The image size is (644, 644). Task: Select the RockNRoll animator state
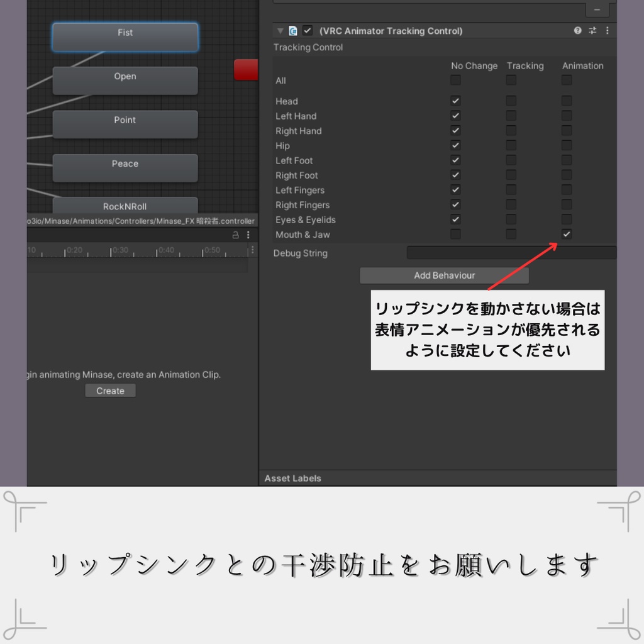pos(125,206)
